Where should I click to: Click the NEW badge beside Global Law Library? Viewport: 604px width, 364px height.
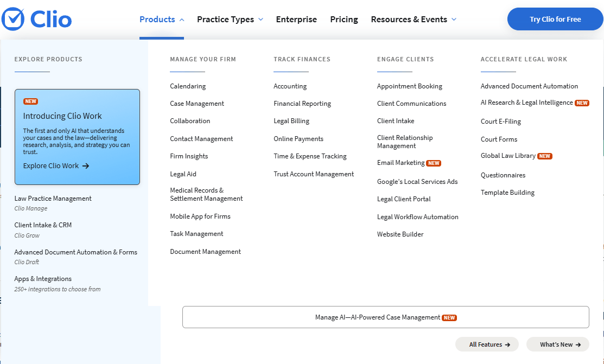click(x=544, y=156)
